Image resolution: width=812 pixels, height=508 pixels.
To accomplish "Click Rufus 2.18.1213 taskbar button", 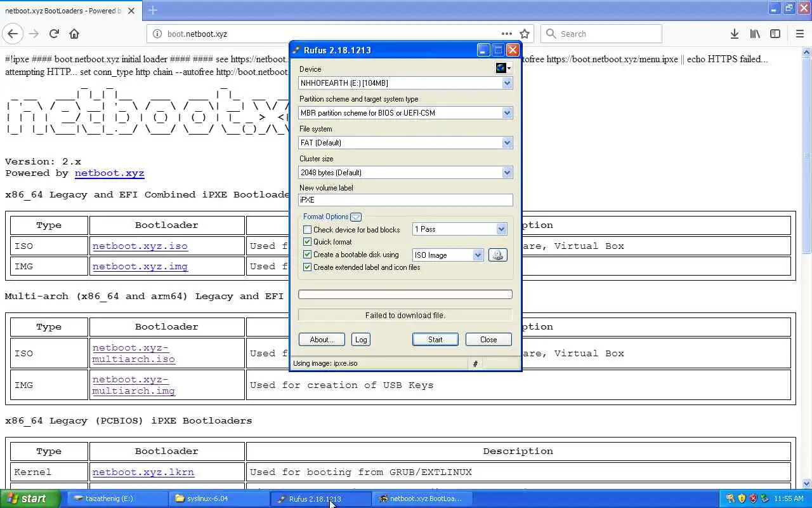I will [x=320, y=498].
